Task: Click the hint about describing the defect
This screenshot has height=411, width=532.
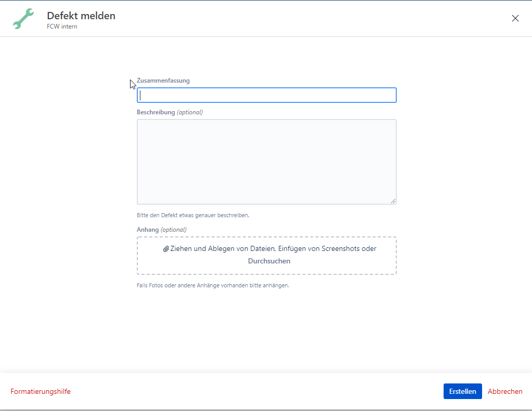Action: (193, 215)
